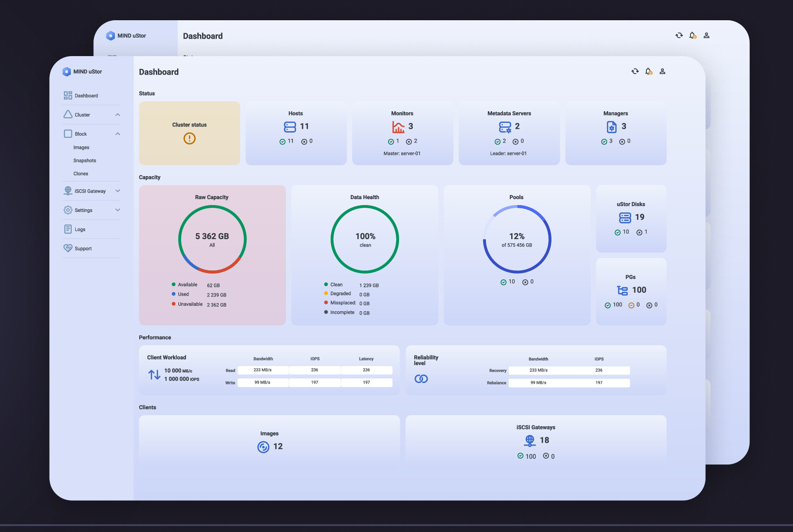793x532 pixels.
Task: Click the Hosts healthy count checkmark
Action: pyautogui.click(x=282, y=142)
